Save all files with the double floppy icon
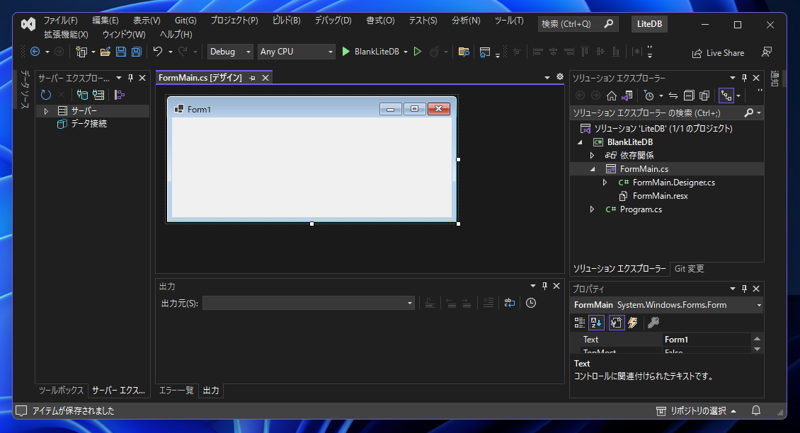Viewport: 800px width, 433px height. pyautogui.click(x=136, y=52)
